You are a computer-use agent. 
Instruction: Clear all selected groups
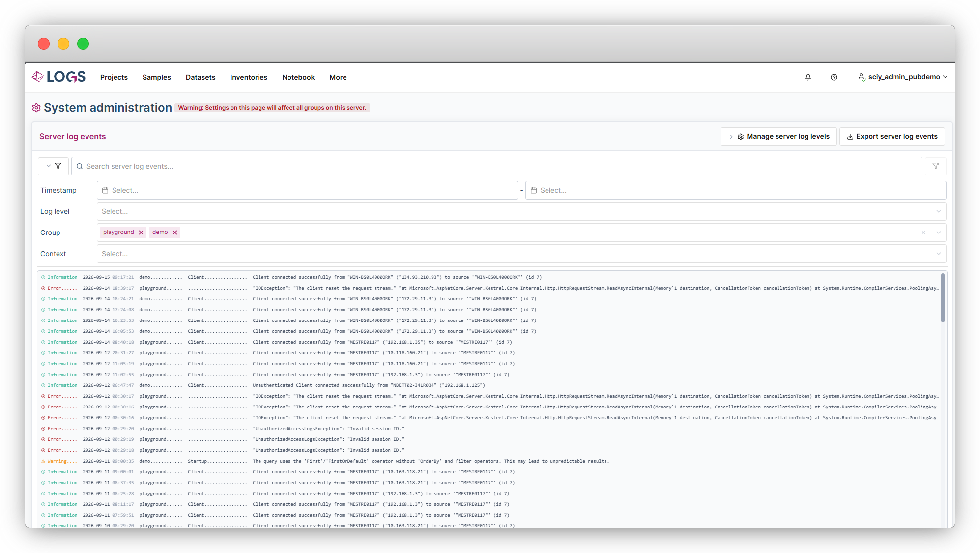coord(923,233)
